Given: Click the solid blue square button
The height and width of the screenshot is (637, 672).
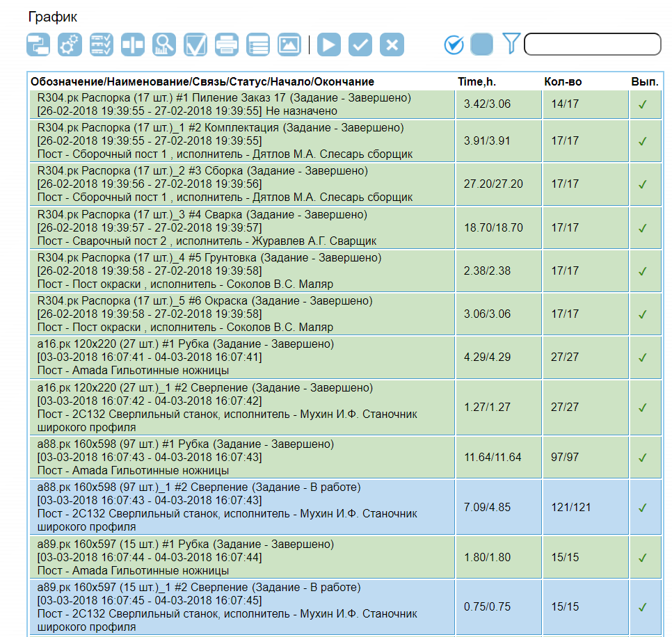Looking at the screenshot, I should coord(481,45).
